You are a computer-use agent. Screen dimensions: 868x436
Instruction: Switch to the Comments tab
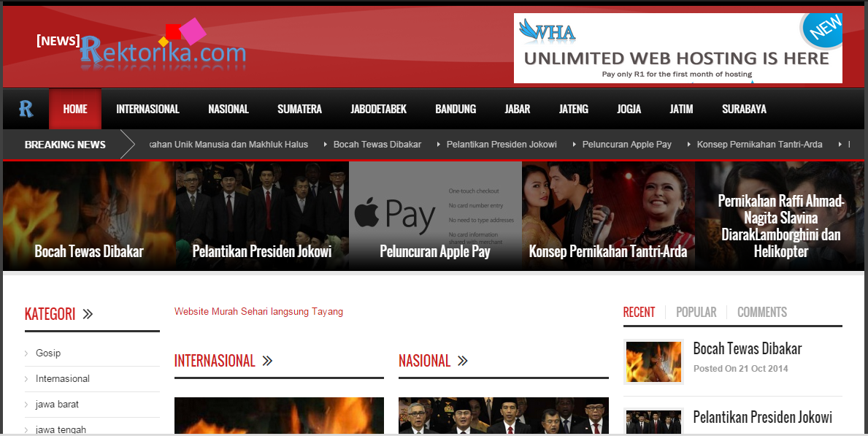point(761,312)
